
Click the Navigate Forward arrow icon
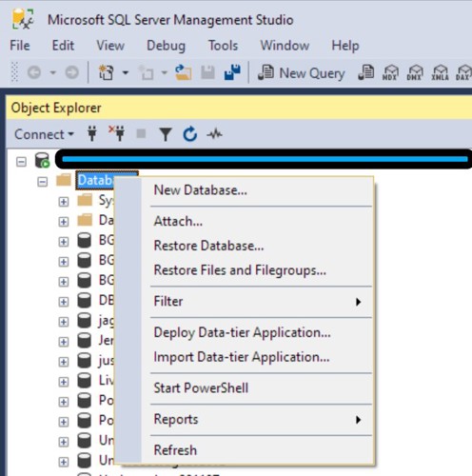[x=72, y=72]
